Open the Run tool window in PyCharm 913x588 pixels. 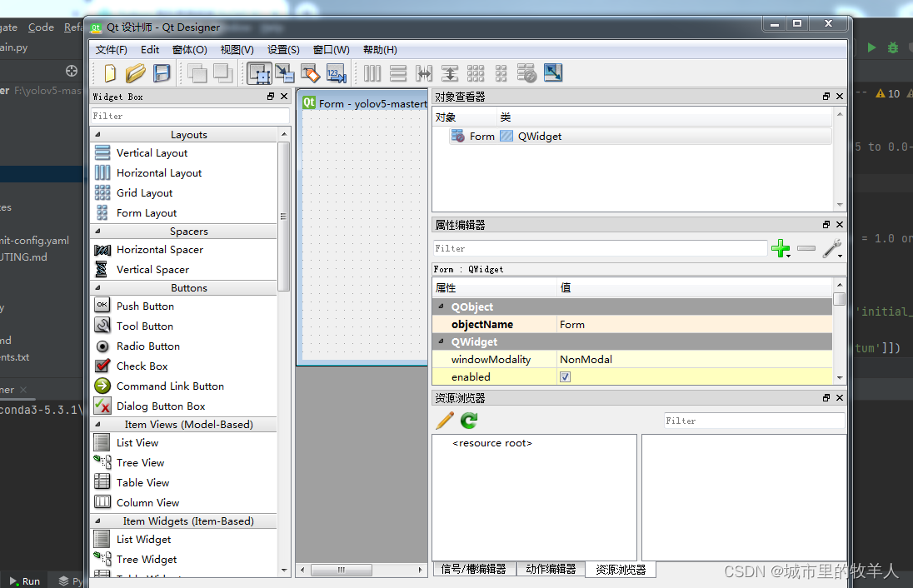(x=25, y=581)
